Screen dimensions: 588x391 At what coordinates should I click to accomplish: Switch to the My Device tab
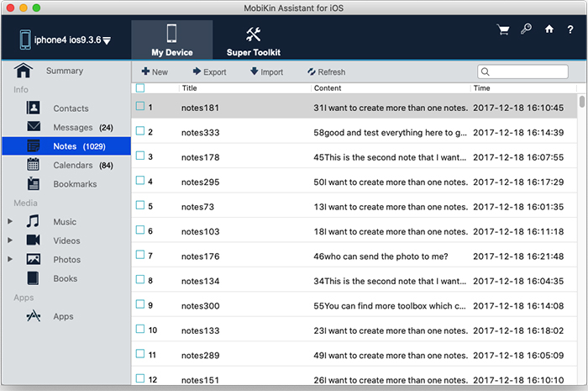[x=171, y=40]
